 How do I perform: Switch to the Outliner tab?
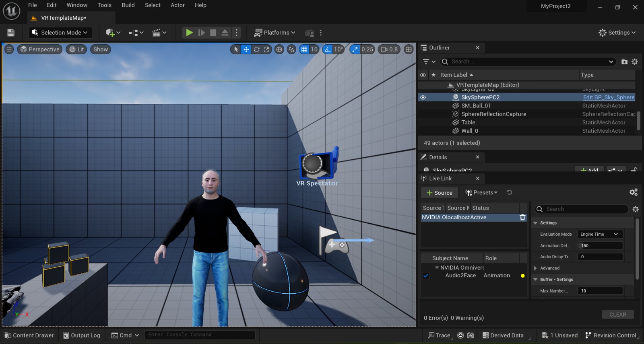[x=439, y=47]
